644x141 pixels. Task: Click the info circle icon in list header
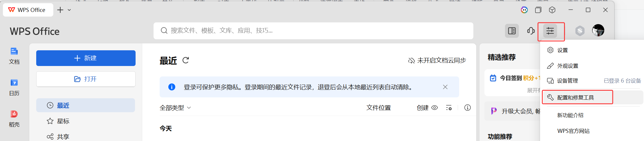pyautogui.click(x=467, y=108)
